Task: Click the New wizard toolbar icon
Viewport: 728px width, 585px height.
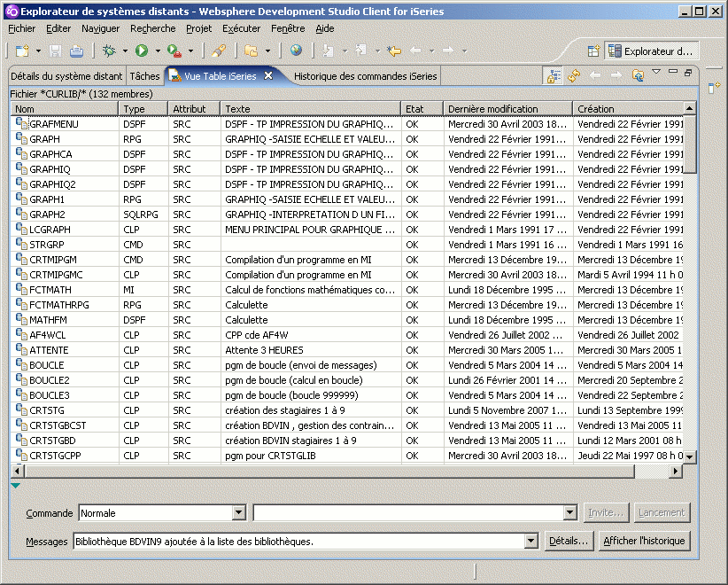Action: click(23, 51)
